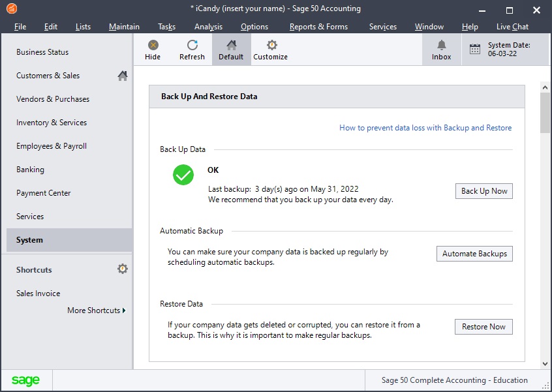The width and height of the screenshot is (552, 392).
Task: Click the 'Last backup: 3 day(s) ago' text
Action: (283, 189)
